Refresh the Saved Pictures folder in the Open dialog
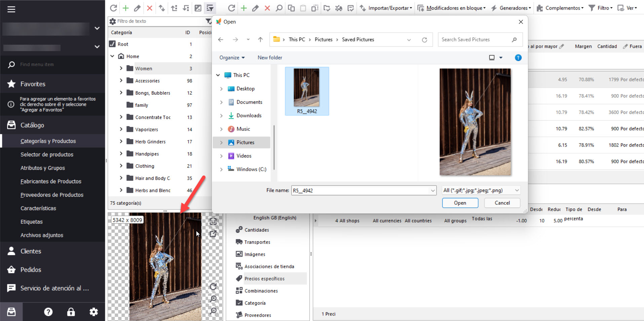 pos(424,40)
